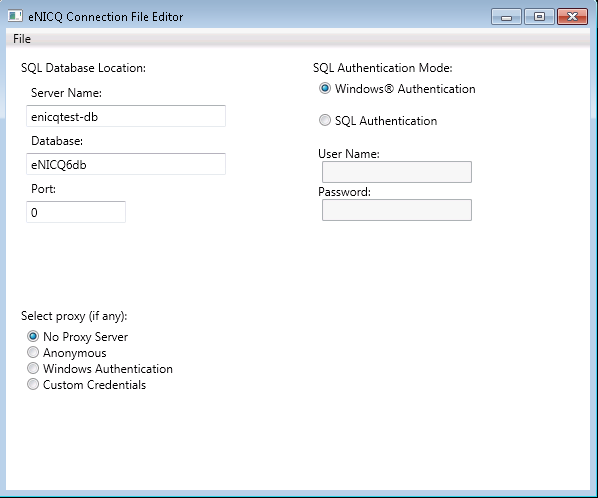Click the Password field
Image resolution: width=598 pixels, height=498 pixels.
[397, 210]
